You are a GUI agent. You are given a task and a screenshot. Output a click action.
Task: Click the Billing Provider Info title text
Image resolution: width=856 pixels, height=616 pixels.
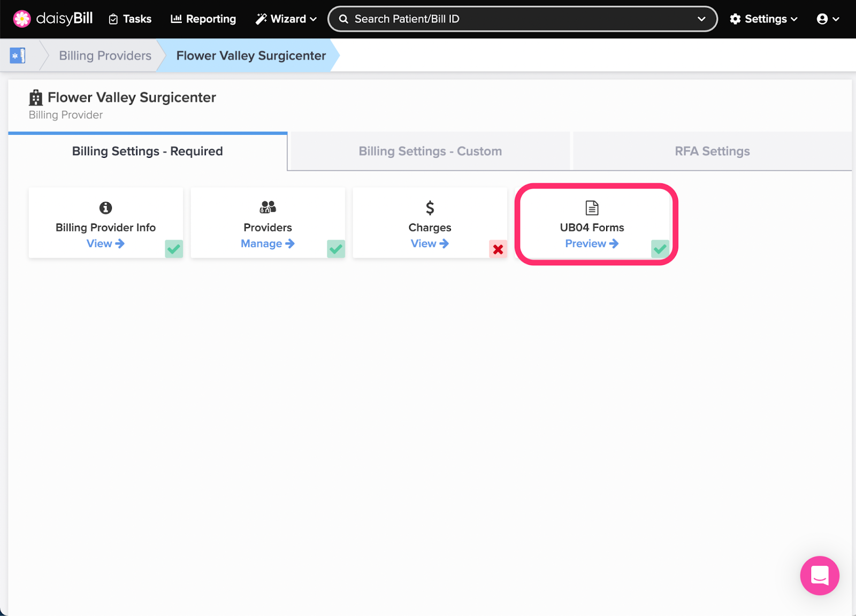pos(106,227)
